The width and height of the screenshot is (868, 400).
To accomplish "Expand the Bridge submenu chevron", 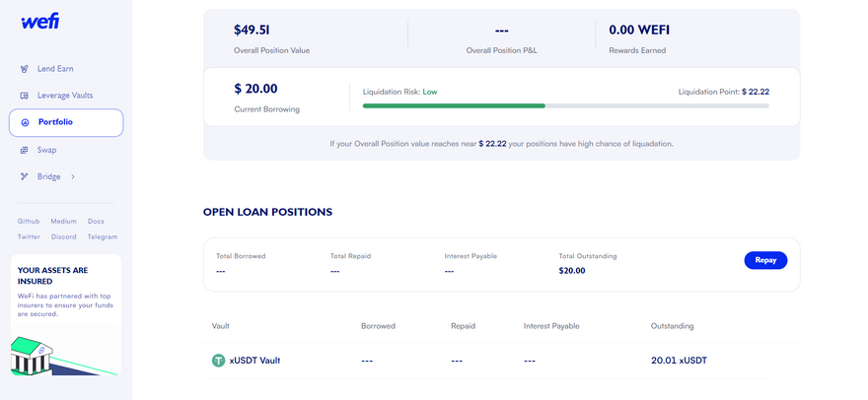I will tap(73, 177).
